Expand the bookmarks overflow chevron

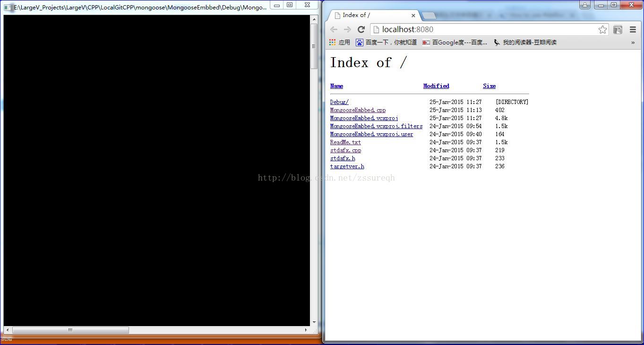[633, 43]
